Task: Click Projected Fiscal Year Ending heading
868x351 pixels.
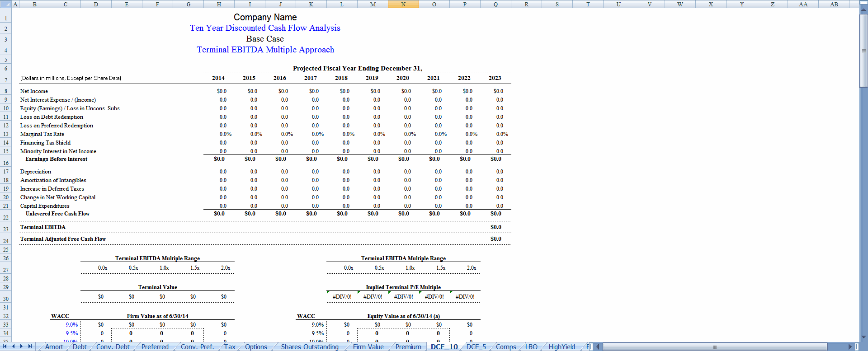Action: [x=358, y=68]
